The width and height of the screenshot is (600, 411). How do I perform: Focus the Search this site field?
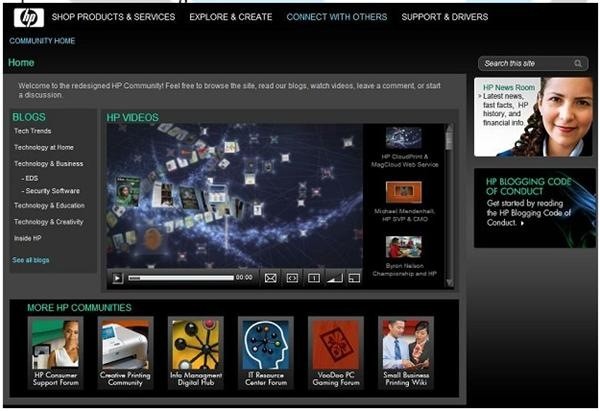point(533,64)
